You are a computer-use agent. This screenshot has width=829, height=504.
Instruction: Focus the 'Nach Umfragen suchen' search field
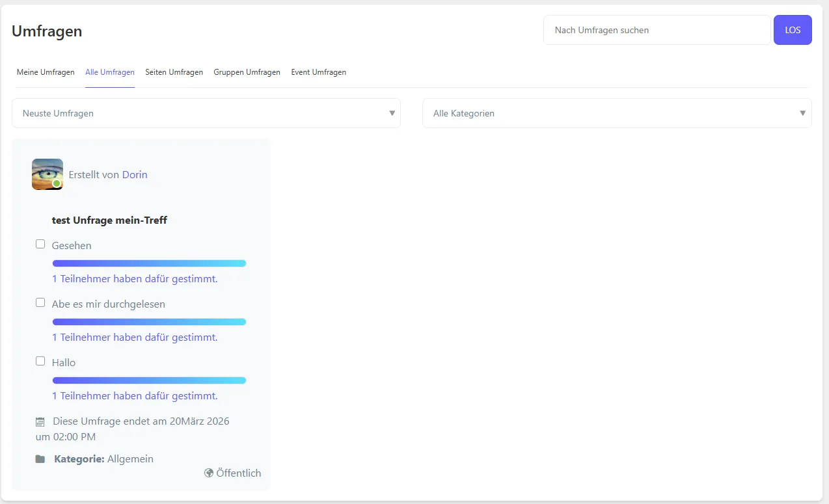(657, 30)
